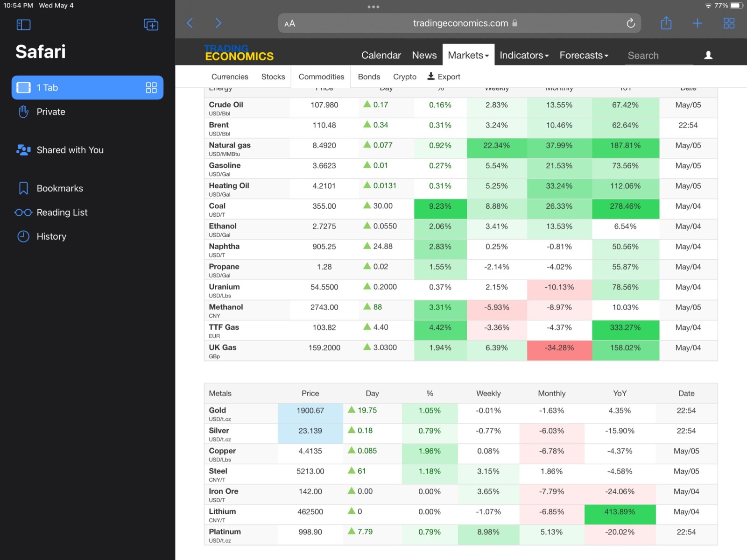The width and height of the screenshot is (747, 560).
Task: Open the Natural gas commodity link
Action: click(230, 145)
